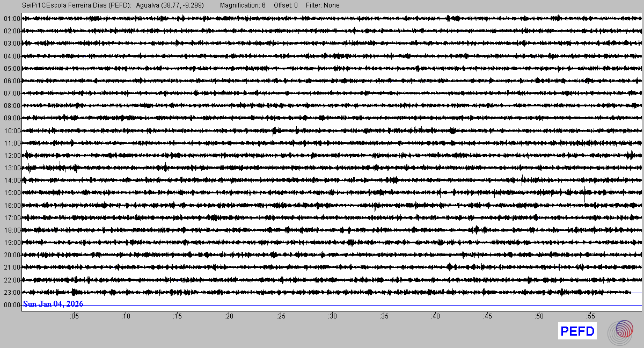Select the 04:00 hour trace label
The height and width of the screenshot is (348, 644).
point(11,56)
